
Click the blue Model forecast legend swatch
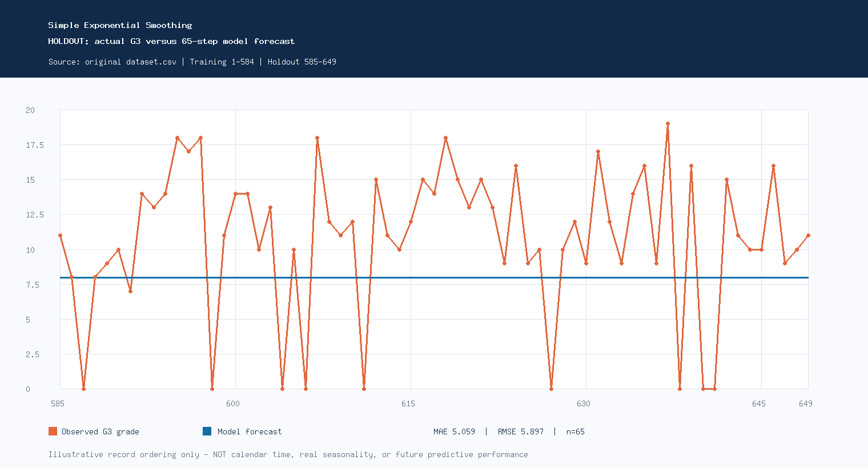pyautogui.click(x=207, y=431)
